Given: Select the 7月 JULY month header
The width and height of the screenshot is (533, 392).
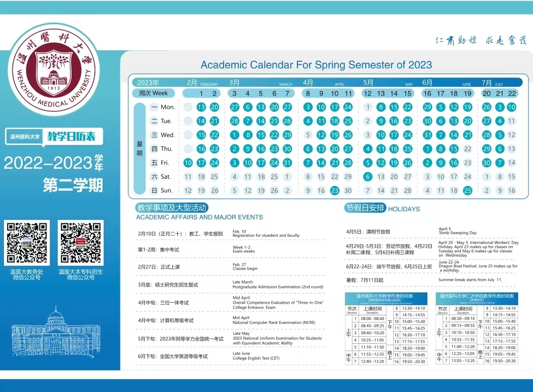Looking at the screenshot, I should coord(492,82).
